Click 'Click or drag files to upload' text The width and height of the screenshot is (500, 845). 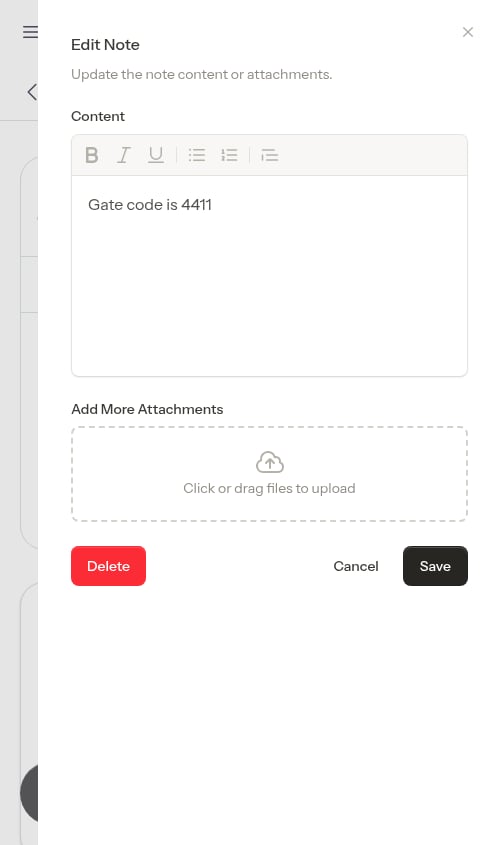point(269,488)
